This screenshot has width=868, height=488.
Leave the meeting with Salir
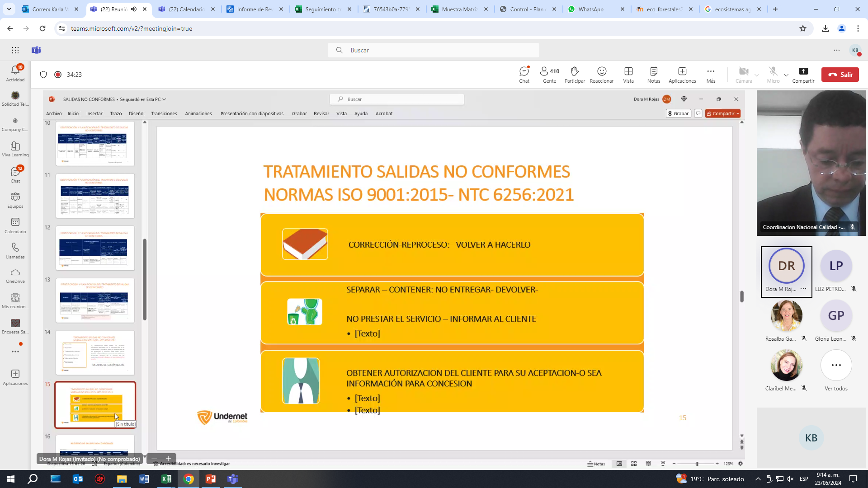pyautogui.click(x=840, y=75)
